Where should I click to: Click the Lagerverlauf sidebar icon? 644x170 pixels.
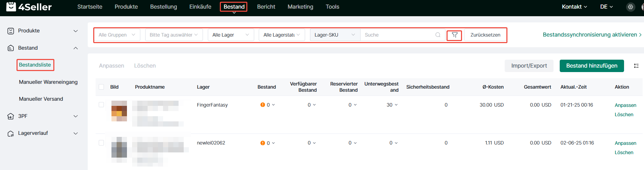coord(11,133)
